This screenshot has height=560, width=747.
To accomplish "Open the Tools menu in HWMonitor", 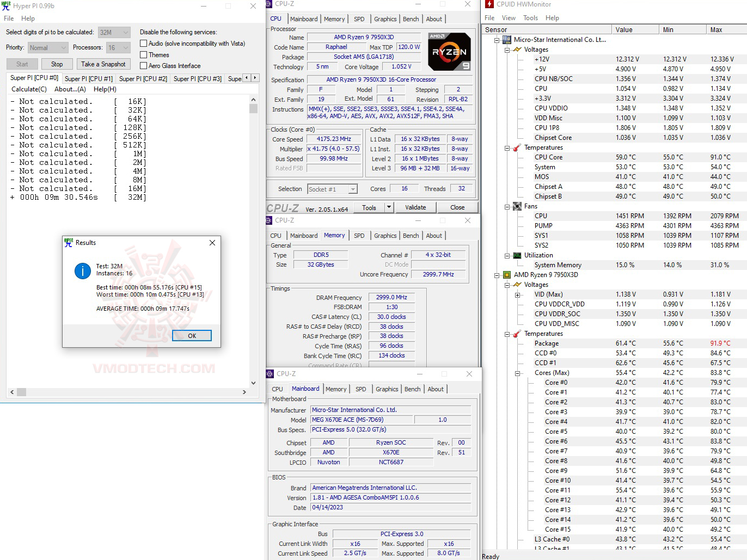I will click(530, 18).
